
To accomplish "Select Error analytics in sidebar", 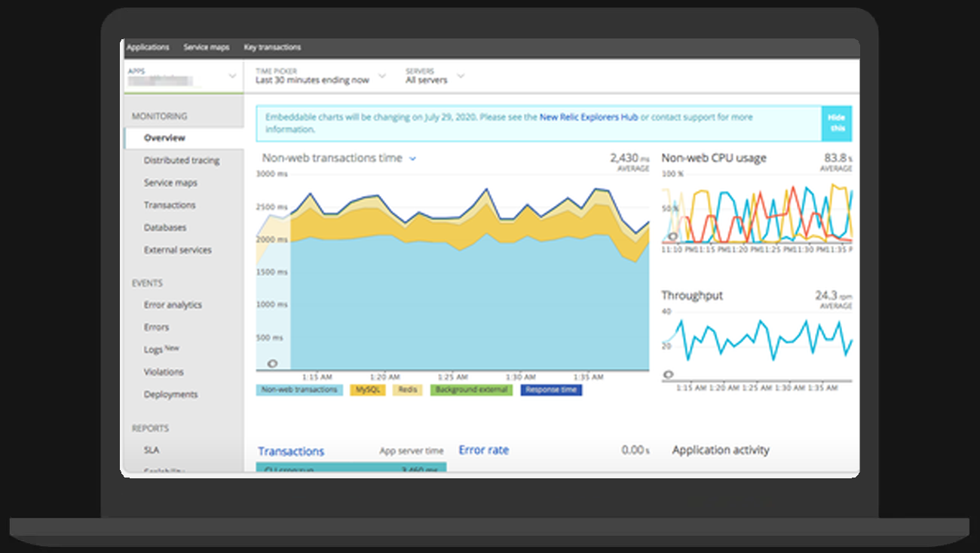I will pos(173,305).
